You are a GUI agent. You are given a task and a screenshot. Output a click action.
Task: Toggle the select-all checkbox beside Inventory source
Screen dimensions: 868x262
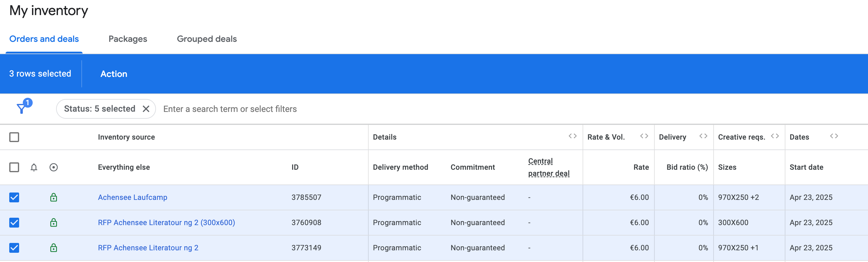point(14,137)
